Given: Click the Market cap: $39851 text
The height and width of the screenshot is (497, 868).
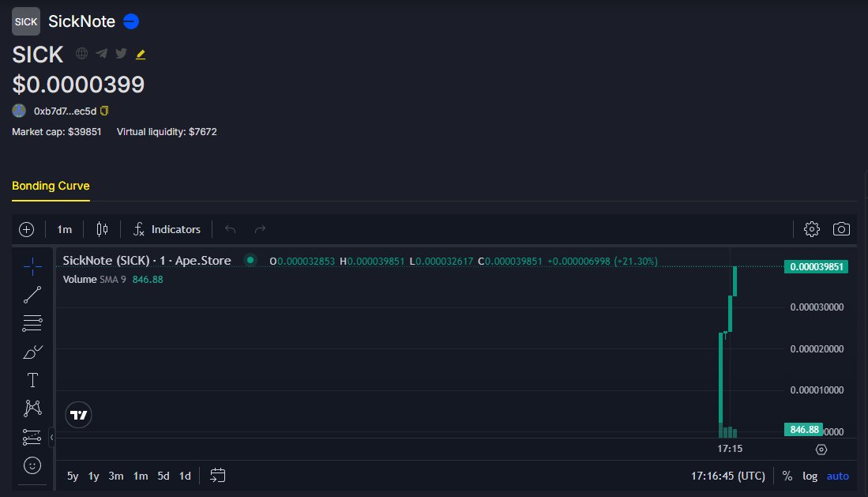Looking at the screenshot, I should coord(56,132).
